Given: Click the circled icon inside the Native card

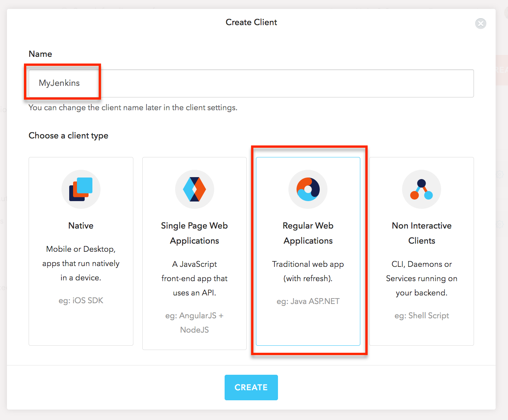Looking at the screenshot, I should (x=81, y=189).
